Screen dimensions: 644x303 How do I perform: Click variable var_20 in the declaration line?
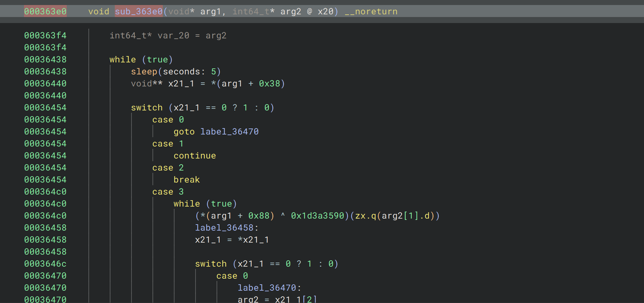tap(173, 35)
